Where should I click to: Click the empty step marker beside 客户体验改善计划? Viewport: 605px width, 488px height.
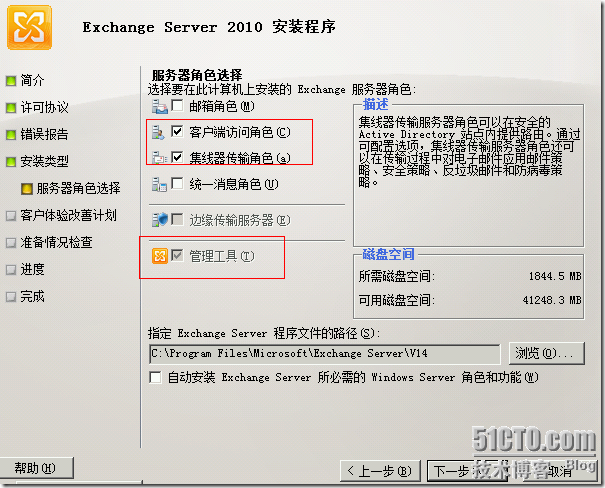tap(11, 216)
